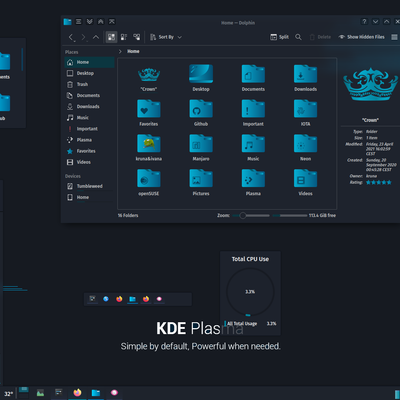Image resolution: width=400 pixels, height=400 pixels.
Task: Go back in Dolphin navigation
Action: click(71, 37)
